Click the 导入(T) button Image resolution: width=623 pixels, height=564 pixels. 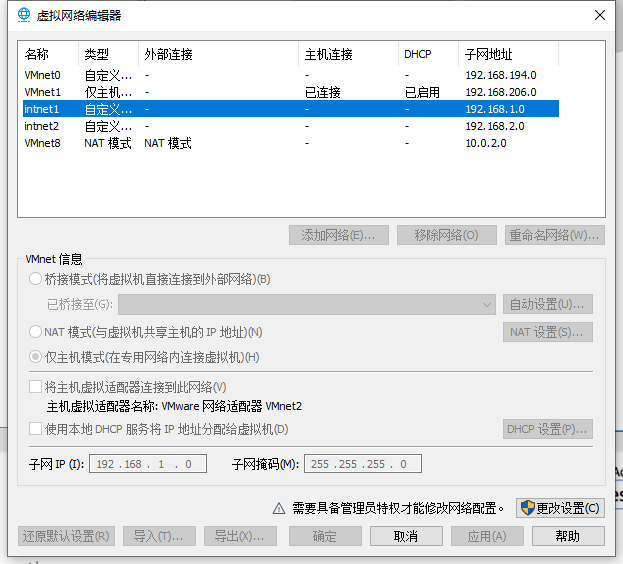pos(159,536)
